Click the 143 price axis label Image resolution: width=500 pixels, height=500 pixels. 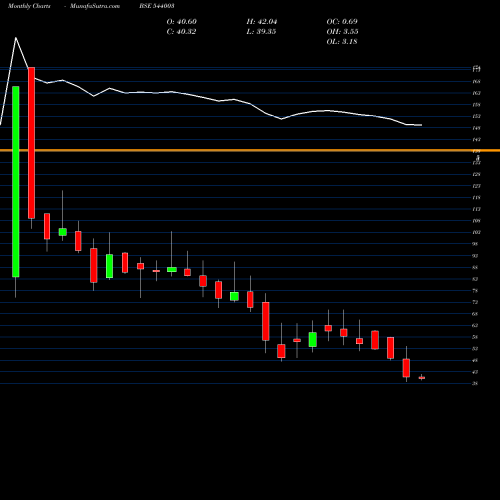[476, 140]
